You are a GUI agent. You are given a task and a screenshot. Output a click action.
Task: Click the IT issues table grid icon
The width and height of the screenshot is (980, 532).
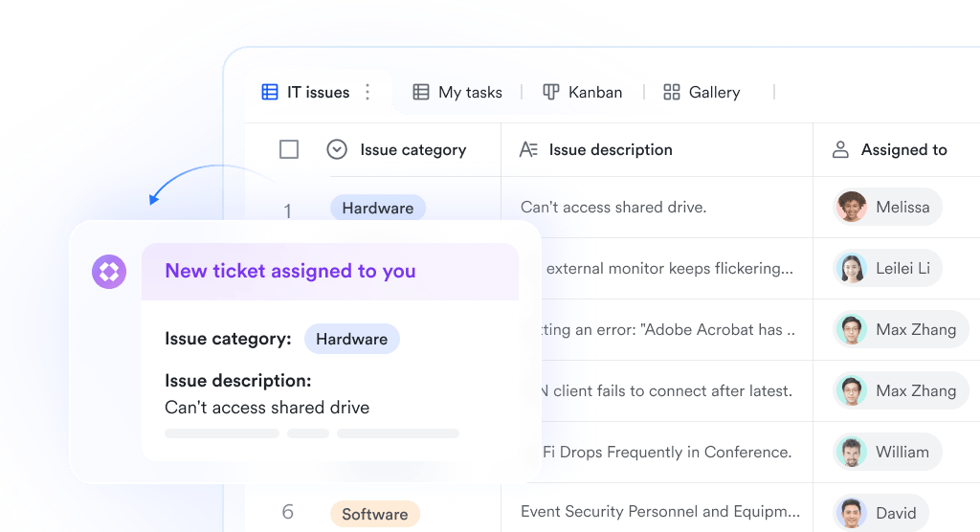(269, 92)
